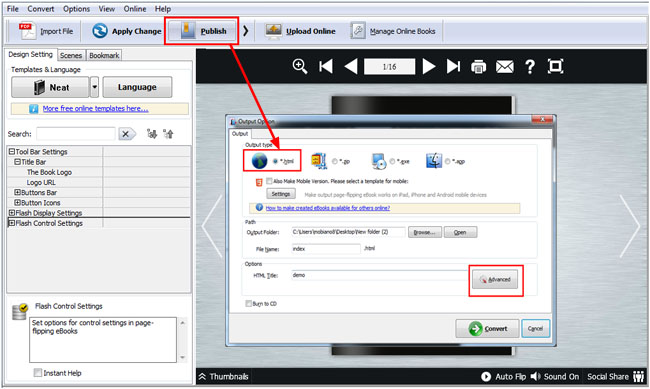Click the expand-all tree icon
The image size is (650, 389).
(x=152, y=134)
